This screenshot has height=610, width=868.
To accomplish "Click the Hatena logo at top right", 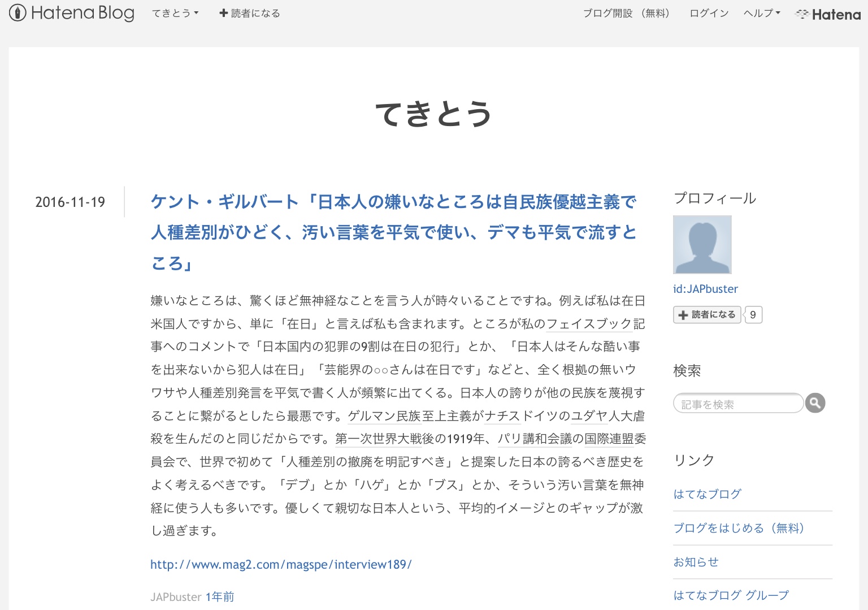I will tap(828, 14).
